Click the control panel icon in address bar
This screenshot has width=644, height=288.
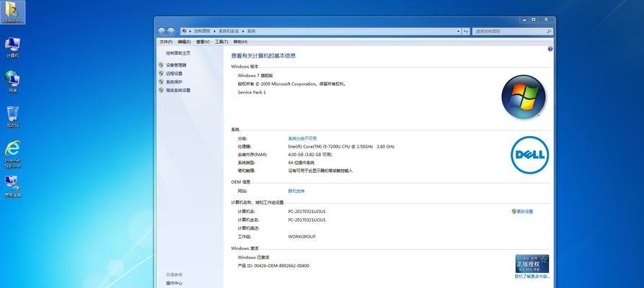pyautogui.click(x=185, y=31)
